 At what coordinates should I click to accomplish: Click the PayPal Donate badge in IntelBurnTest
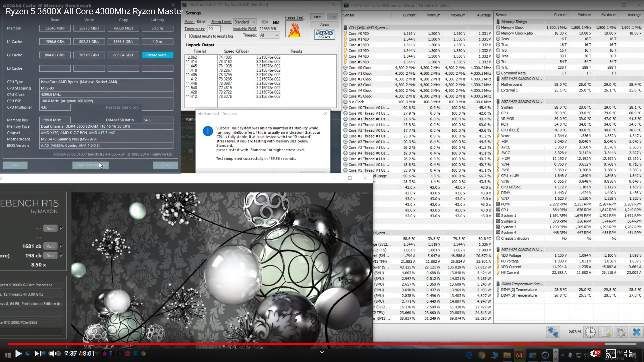325,34
